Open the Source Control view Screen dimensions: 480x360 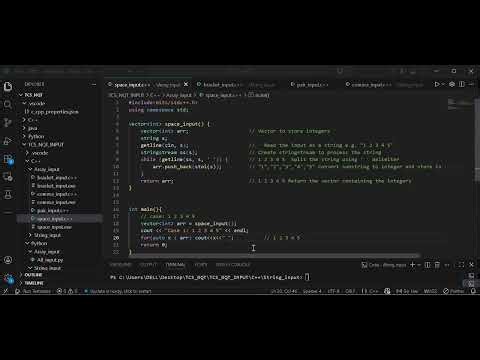click(8, 123)
